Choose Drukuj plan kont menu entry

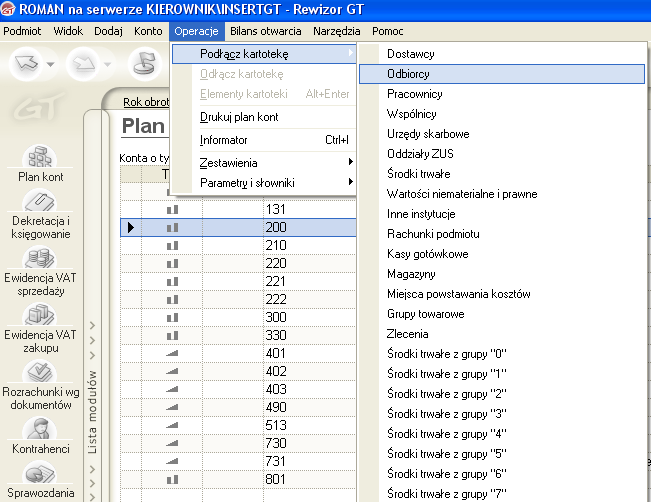point(264,117)
